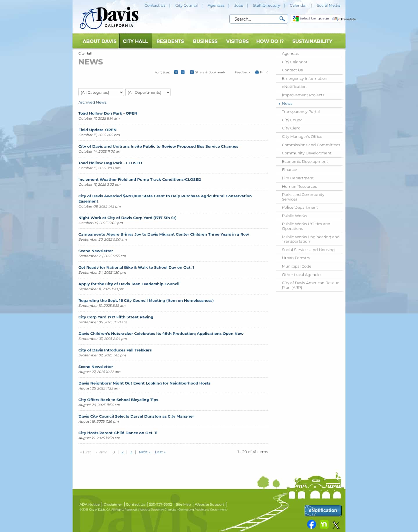Click the printer icon
Viewport: 418px width, 532px height.
click(257, 72)
